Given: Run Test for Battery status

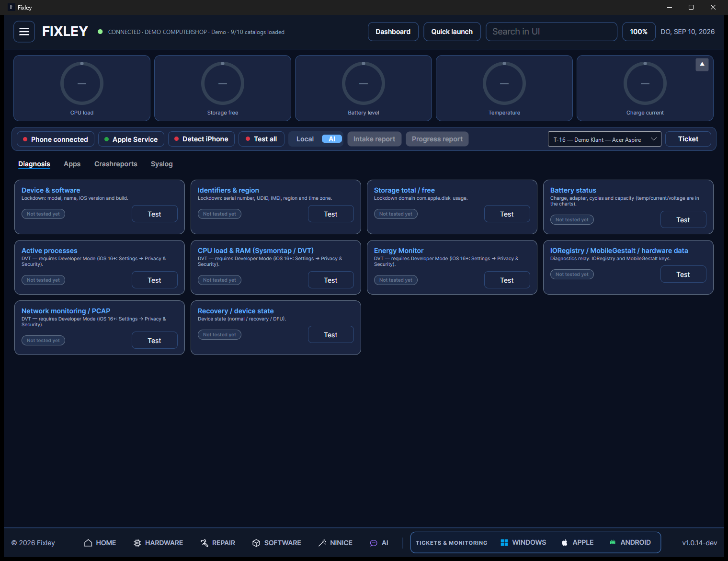Looking at the screenshot, I should pyautogui.click(x=683, y=220).
